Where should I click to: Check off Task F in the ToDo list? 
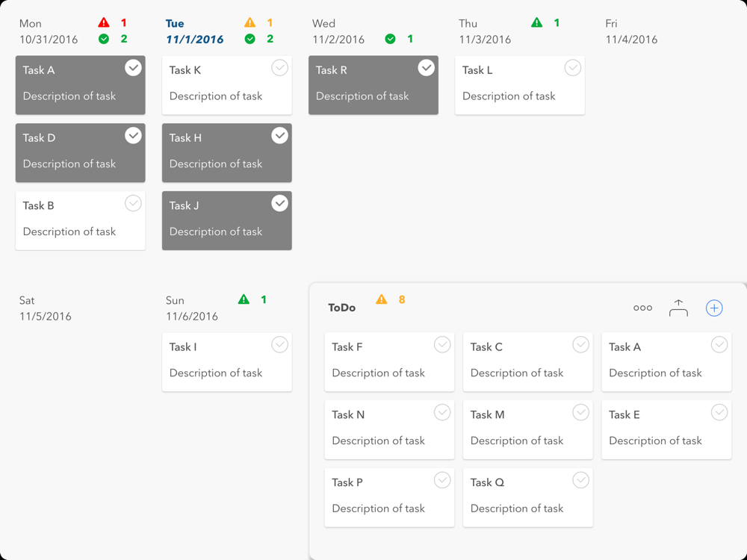pos(442,344)
